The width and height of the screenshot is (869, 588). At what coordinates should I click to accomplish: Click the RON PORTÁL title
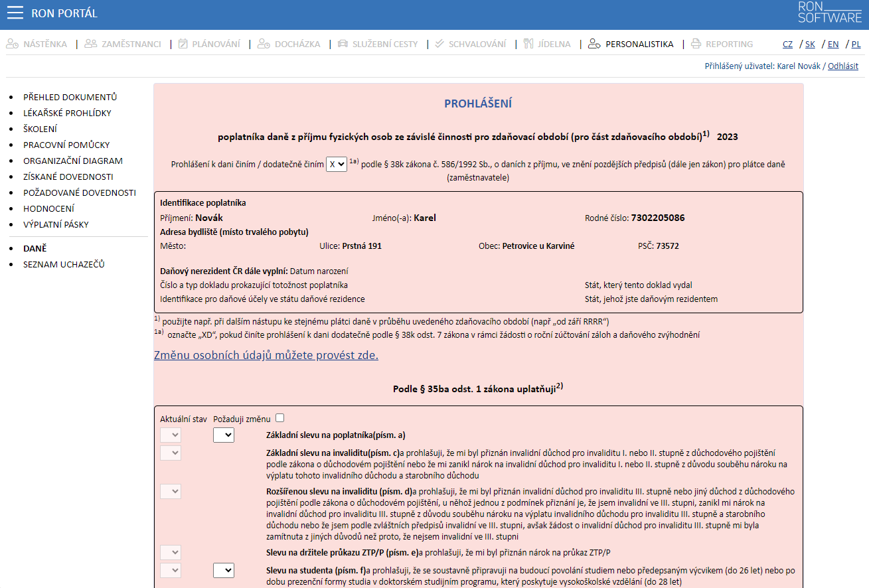[64, 13]
